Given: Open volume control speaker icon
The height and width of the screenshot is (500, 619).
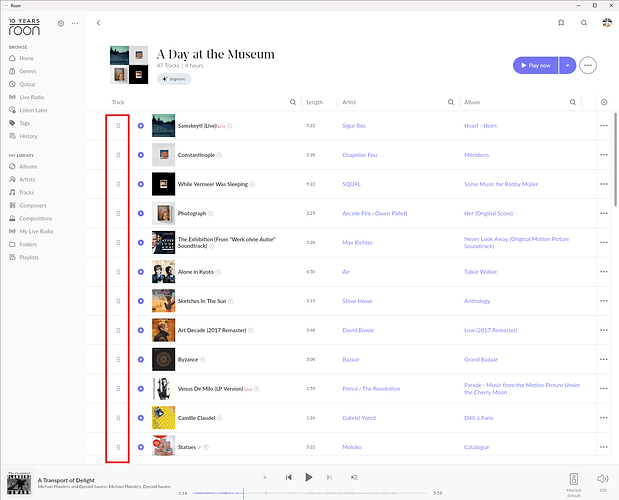Looking at the screenshot, I should (602, 478).
